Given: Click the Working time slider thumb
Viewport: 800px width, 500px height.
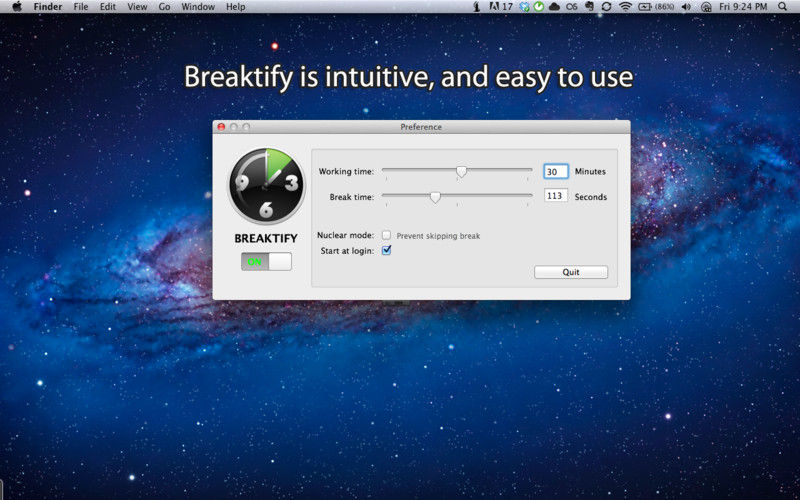Looking at the screenshot, I should 461,172.
